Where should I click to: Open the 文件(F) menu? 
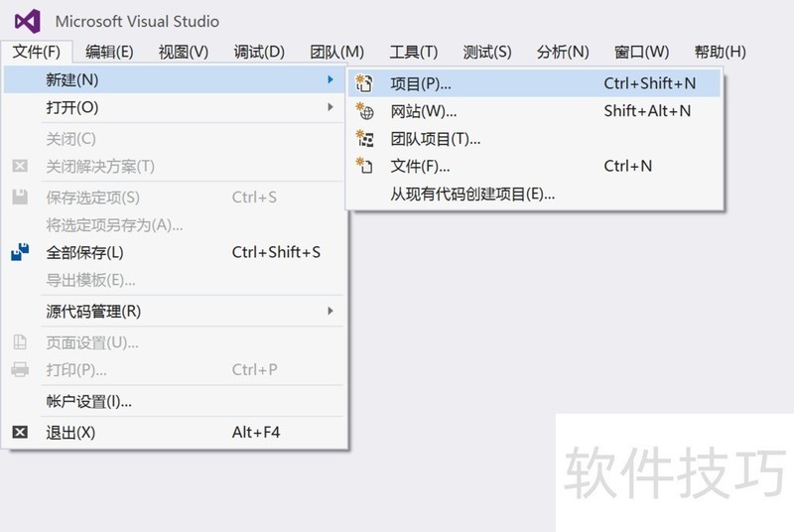pos(37,52)
